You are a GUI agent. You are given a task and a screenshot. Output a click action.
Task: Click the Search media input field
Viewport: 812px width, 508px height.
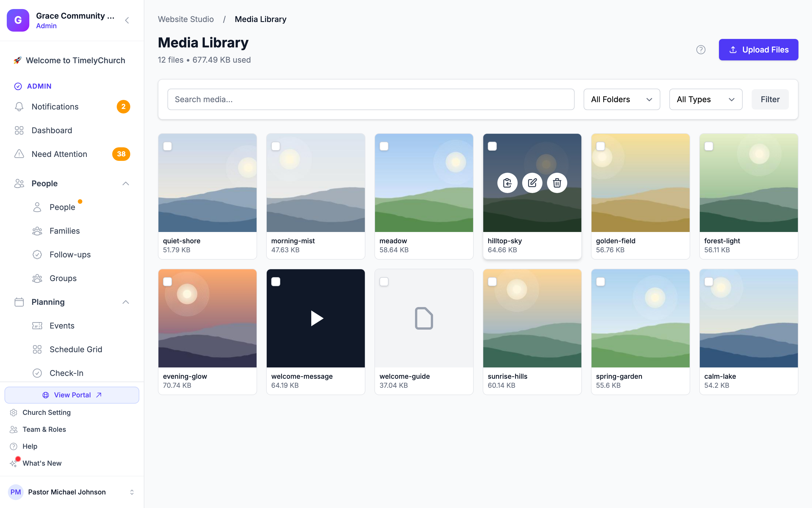(371, 99)
